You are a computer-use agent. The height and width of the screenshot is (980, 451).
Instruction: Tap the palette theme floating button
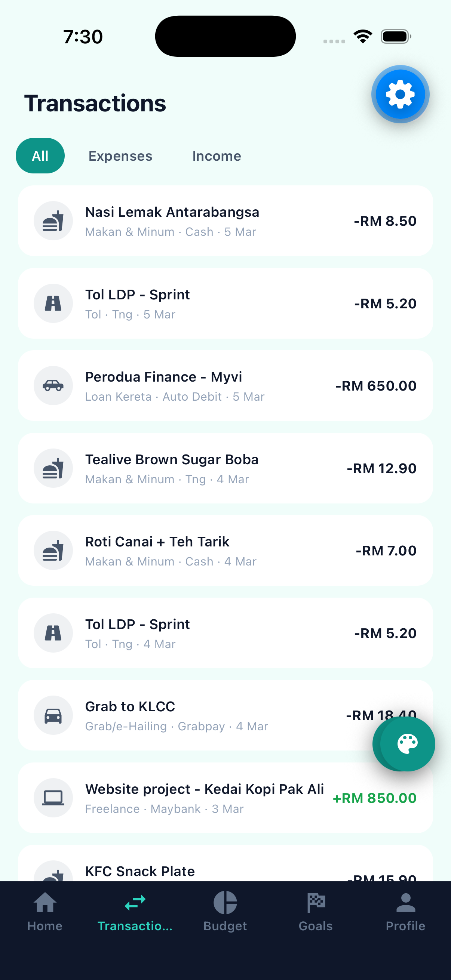point(407,744)
